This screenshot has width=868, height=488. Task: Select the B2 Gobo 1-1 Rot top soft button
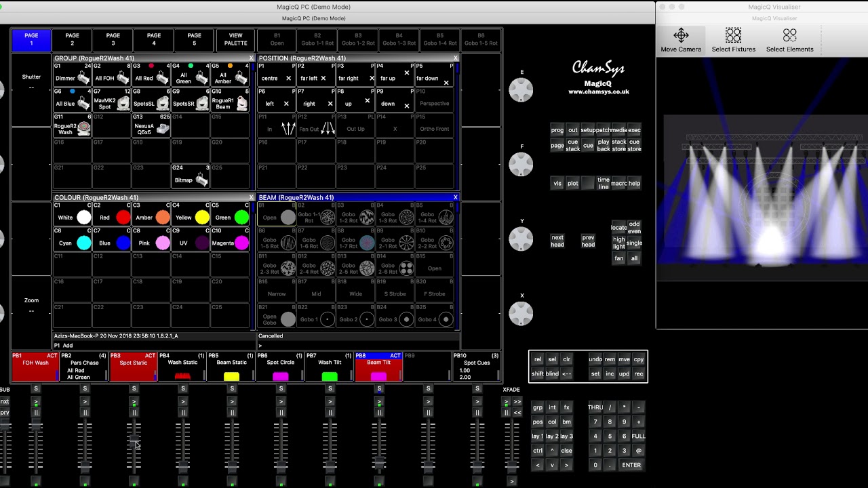tap(317, 39)
